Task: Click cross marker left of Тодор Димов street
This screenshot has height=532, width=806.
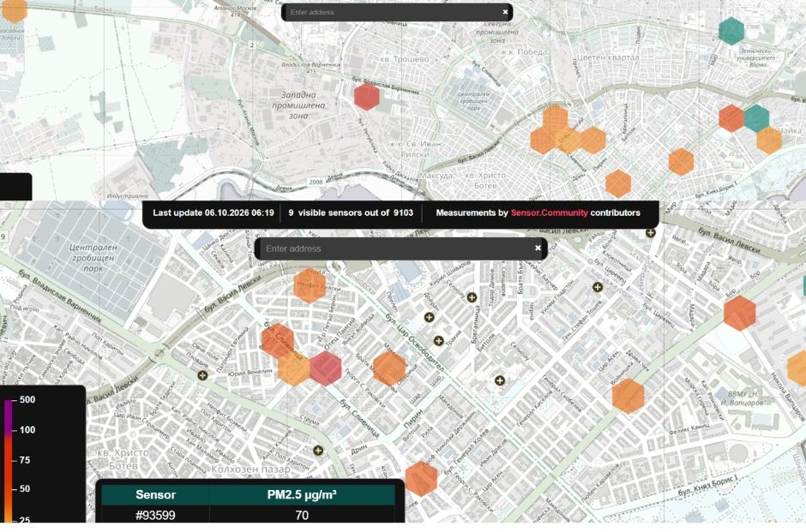Action: [x=472, y=296]
